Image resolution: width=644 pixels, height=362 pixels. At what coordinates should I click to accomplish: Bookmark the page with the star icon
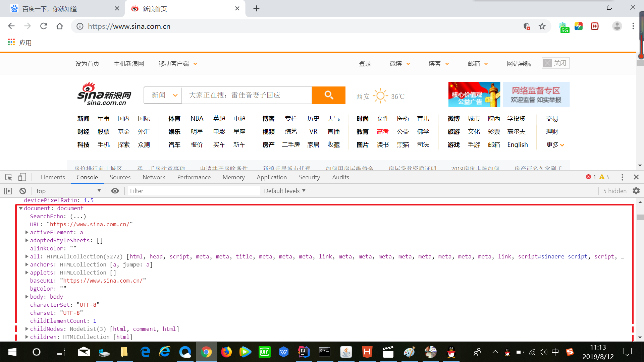[542, 26]
